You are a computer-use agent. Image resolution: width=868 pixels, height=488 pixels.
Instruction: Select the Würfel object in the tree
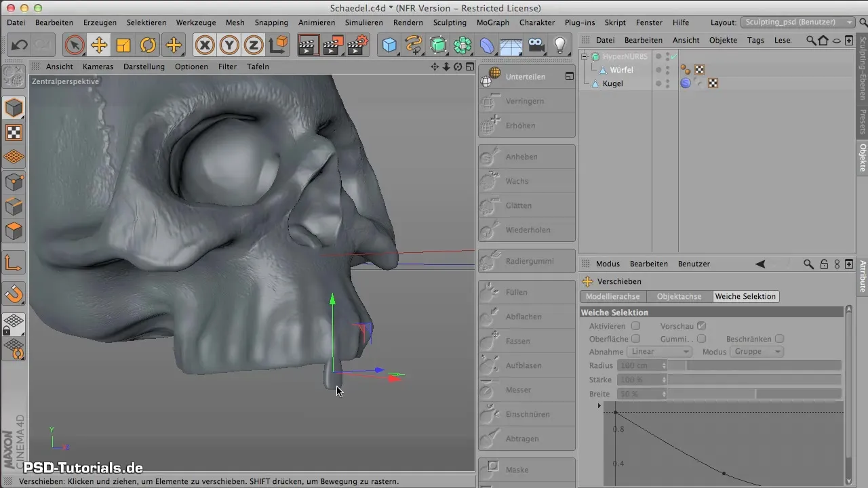pos(621,70)
